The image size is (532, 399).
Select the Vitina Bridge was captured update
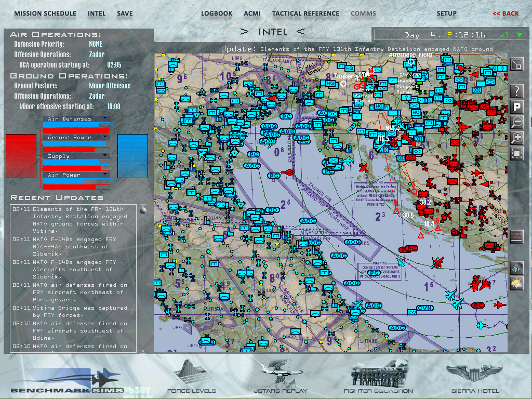[70, 312]
